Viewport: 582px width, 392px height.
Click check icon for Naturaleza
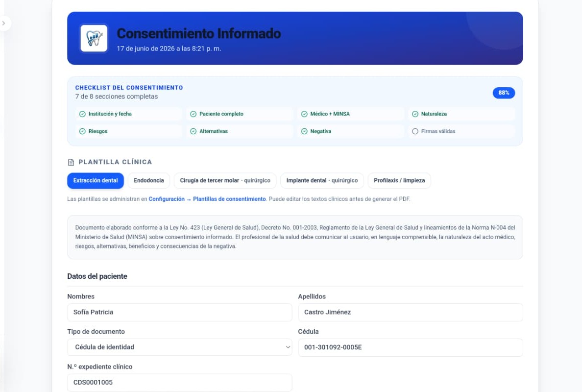pyautogui.click(x=415, y=114)
